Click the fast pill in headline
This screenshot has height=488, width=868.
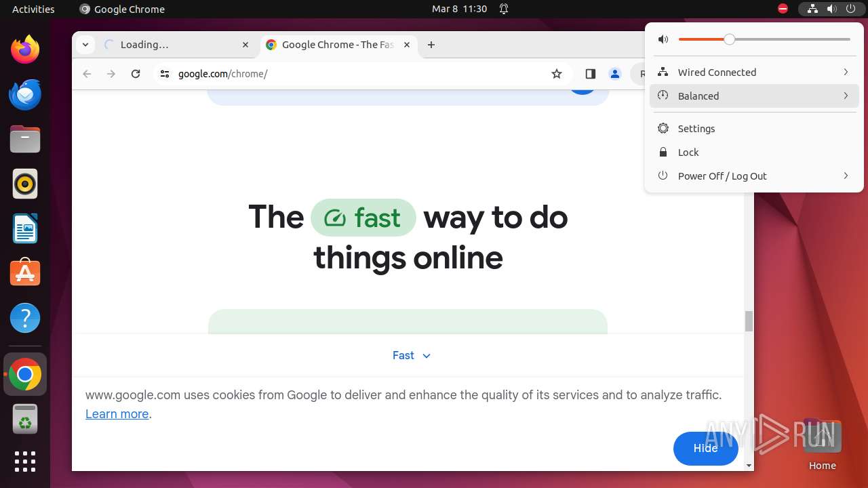(363, 218)
